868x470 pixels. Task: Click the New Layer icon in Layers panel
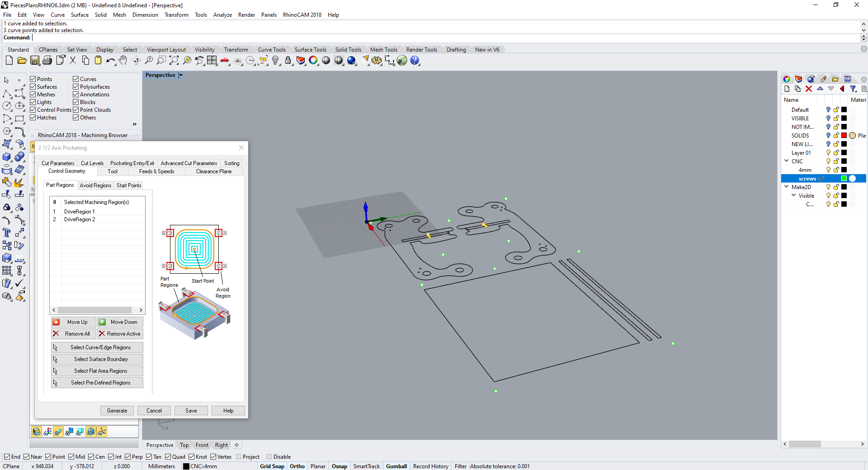(787, 89)
